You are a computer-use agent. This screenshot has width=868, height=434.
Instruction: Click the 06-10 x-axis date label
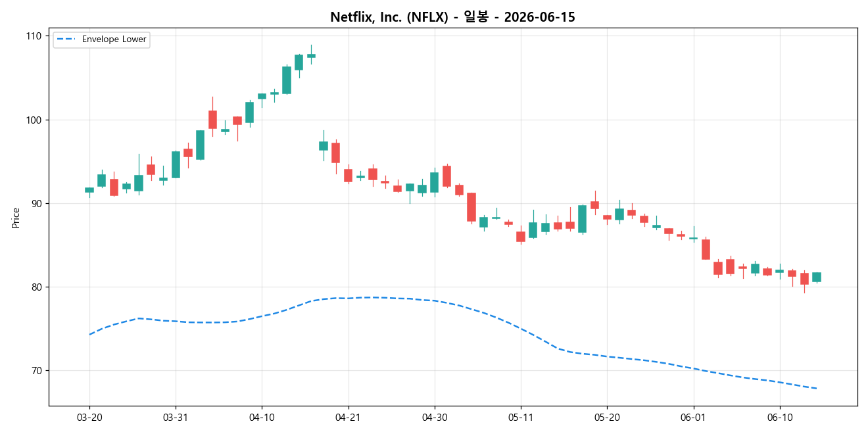coord(779,417)
